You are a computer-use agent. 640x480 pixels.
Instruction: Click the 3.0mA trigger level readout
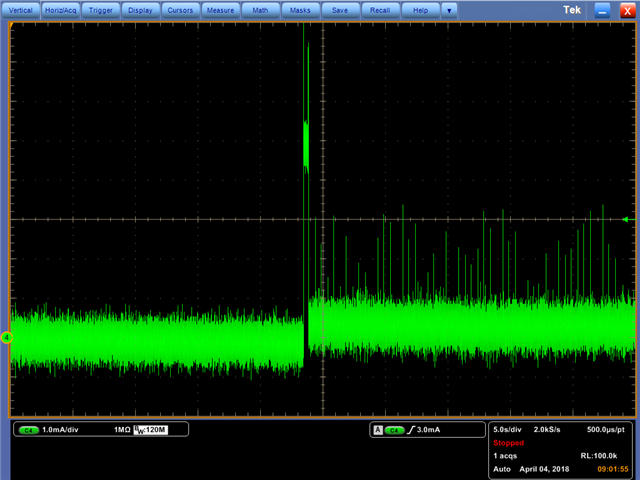[429, 430]
